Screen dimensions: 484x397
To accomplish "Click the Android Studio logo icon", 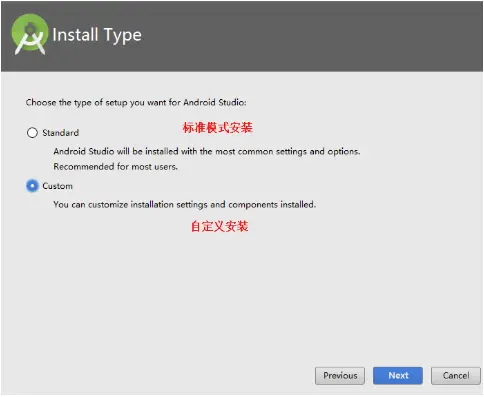I will pyautogui.click(x=30, y=34).
